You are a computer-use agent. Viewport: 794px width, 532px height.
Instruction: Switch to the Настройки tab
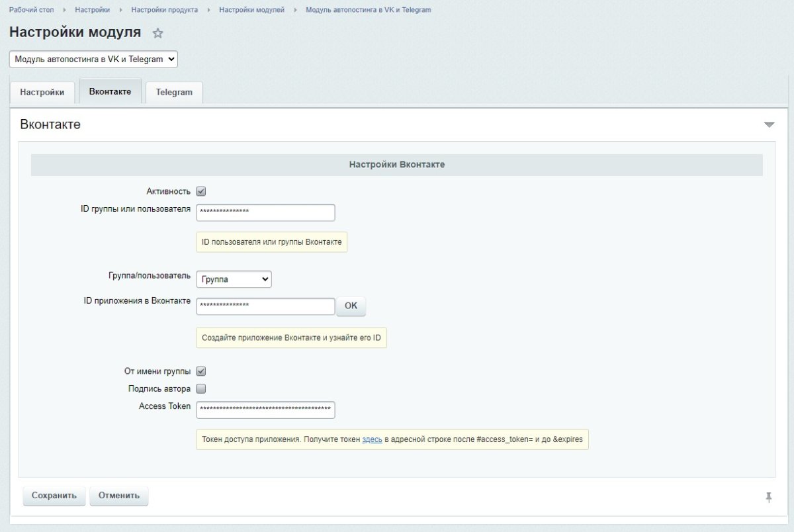42,93
